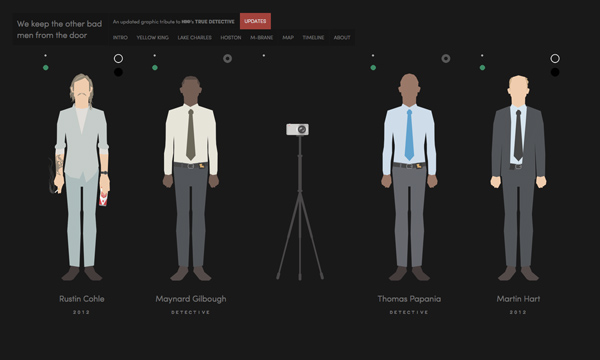This screenshot has height=360, width=600.
Task: Click Thomas Papania's blue tie
Action: [x=409, y=135]
